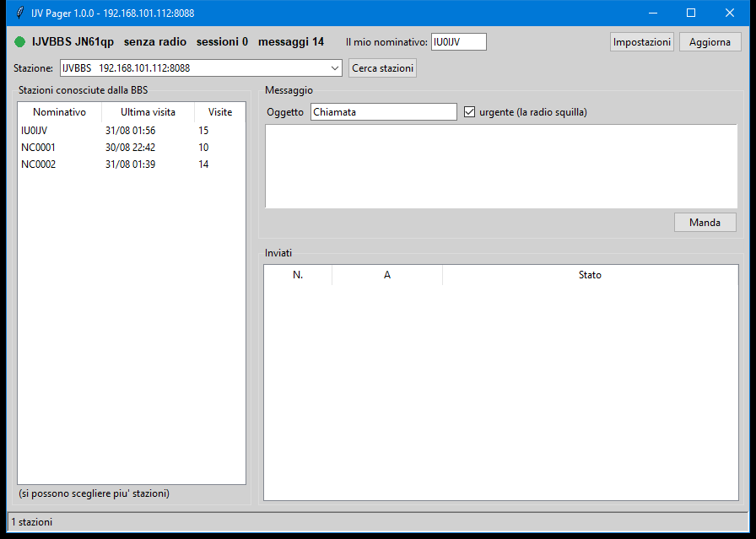Send the message with Manda button
This screenshot has width=756, height=539.
(705, 222)
